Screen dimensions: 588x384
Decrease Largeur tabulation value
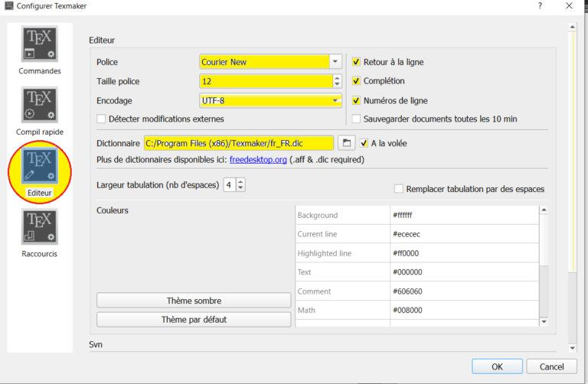[240, 188]
